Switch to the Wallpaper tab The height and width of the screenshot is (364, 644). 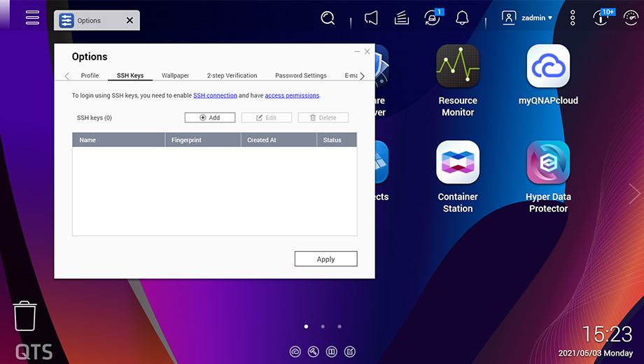pos(175,76)
